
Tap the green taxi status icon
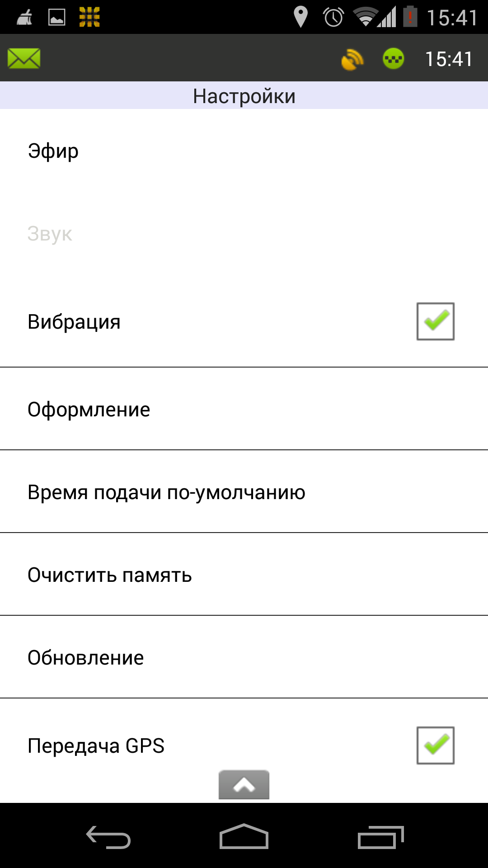tap(393, 59)
